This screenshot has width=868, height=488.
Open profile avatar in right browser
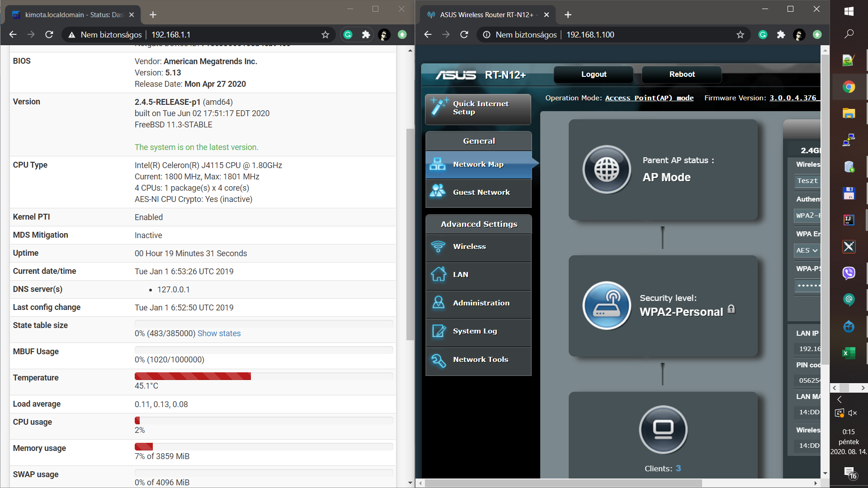(799, 35)
